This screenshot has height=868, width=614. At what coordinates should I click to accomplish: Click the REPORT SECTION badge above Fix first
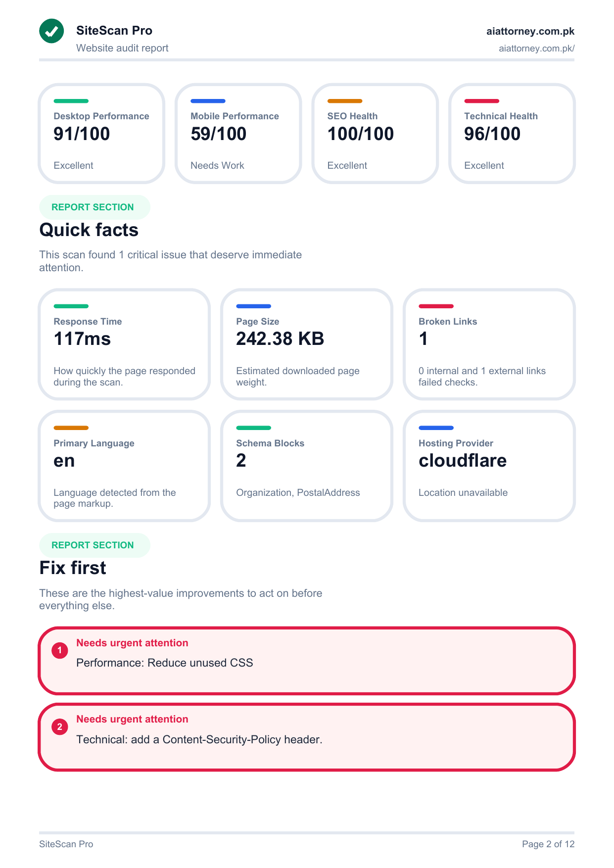(94, 545)
